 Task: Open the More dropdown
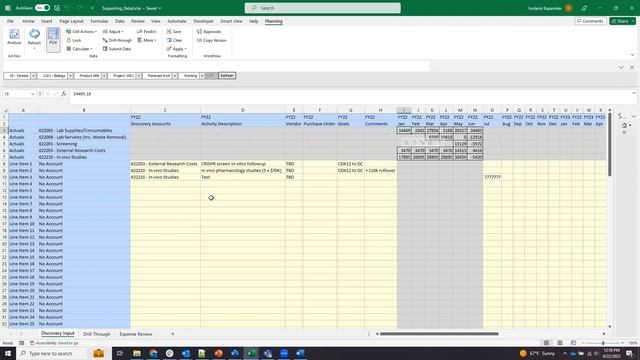(x=147, y=40)
